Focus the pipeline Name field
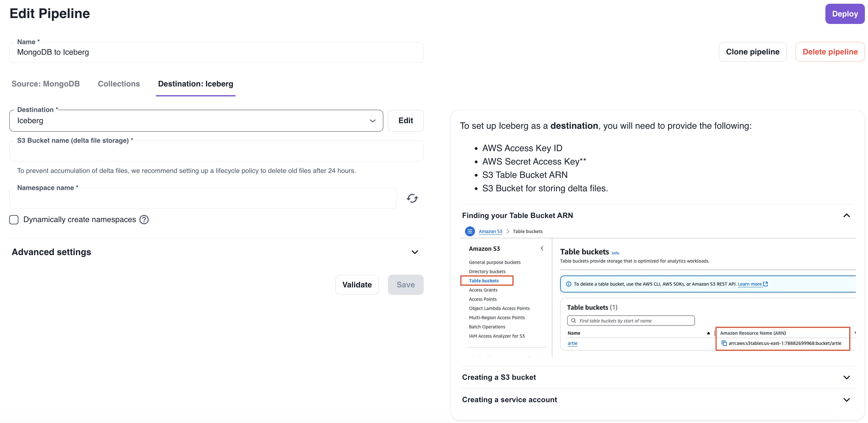 click(216, 52)
